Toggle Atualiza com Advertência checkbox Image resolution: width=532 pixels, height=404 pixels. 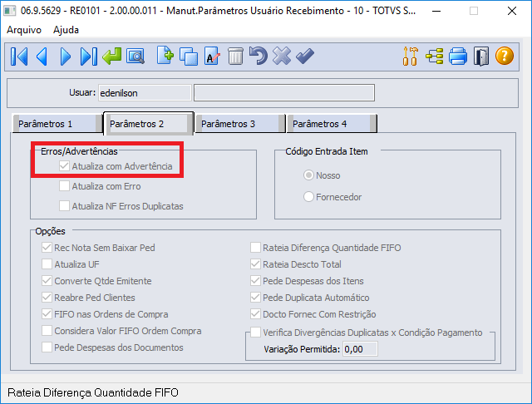click(x=64, y=166)
